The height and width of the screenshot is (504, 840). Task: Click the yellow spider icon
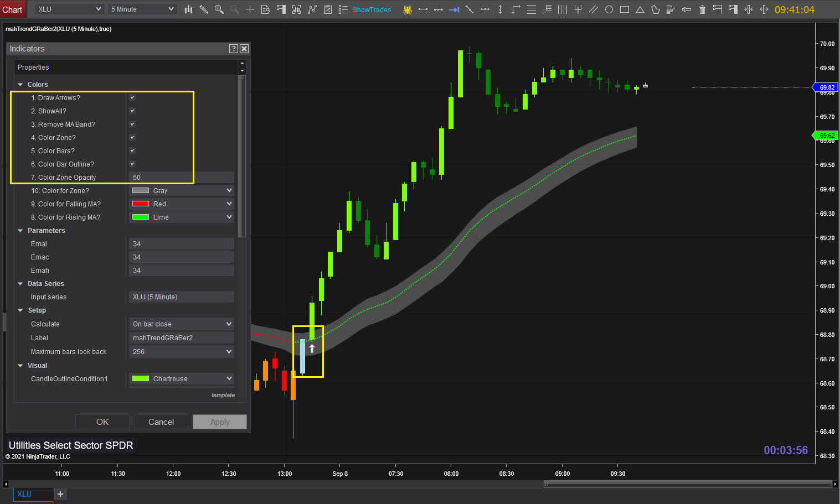click(x=408, y=9)
